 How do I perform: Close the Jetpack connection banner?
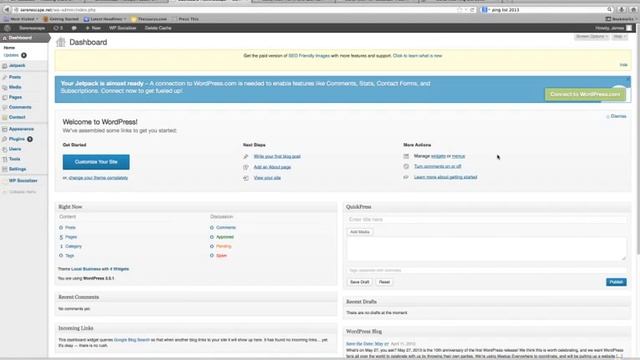628,79
